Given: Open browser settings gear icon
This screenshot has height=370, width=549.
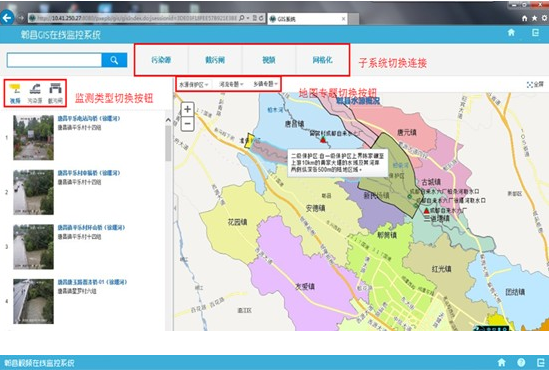Looking at the screenshot, I should point(545,19).
